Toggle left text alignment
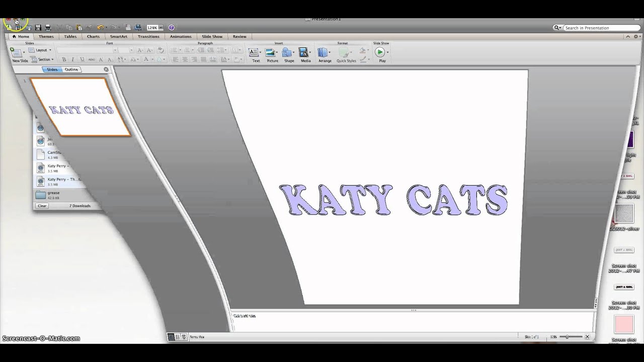The width and height of the screenshot is (644, 362). coord(176,59)
